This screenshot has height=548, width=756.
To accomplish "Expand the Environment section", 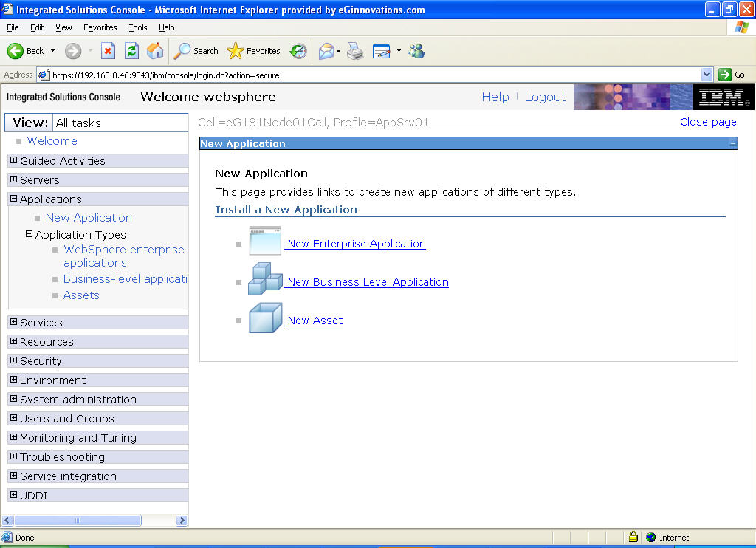I will click(14, 380).
